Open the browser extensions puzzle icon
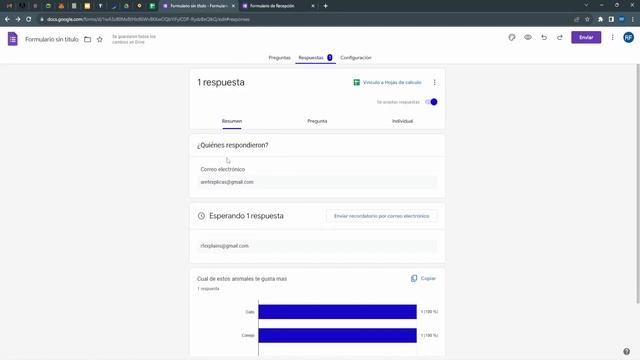 coord(600,19)
